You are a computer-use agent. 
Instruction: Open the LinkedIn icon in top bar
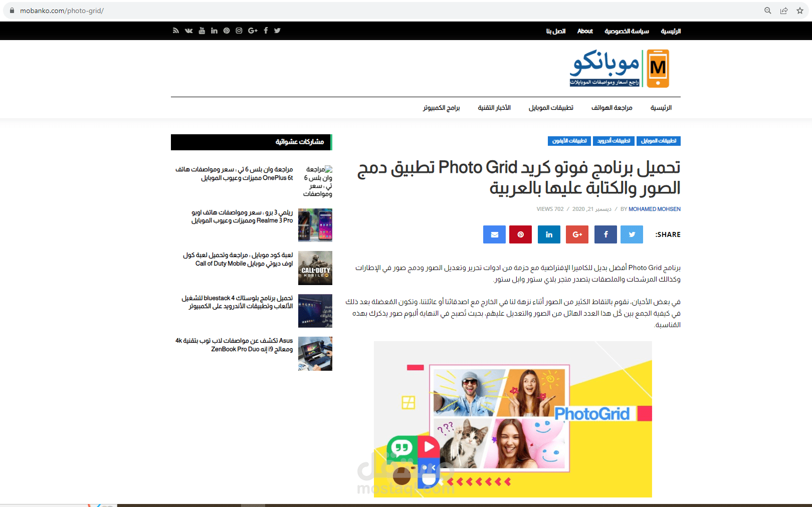214,31
